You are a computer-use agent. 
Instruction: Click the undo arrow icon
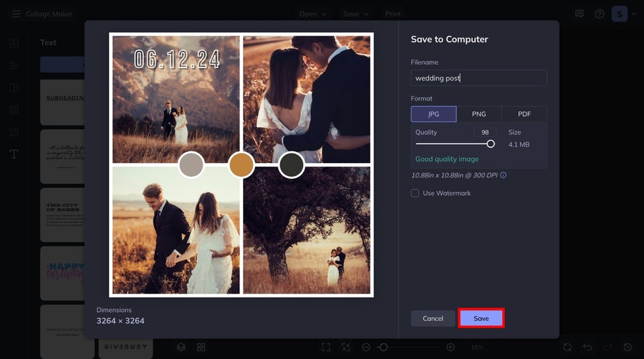click(x=587, y=347)
